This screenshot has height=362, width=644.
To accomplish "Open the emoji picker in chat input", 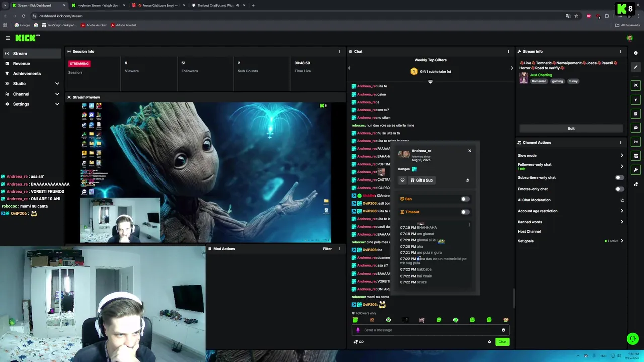I will [503, 330].
